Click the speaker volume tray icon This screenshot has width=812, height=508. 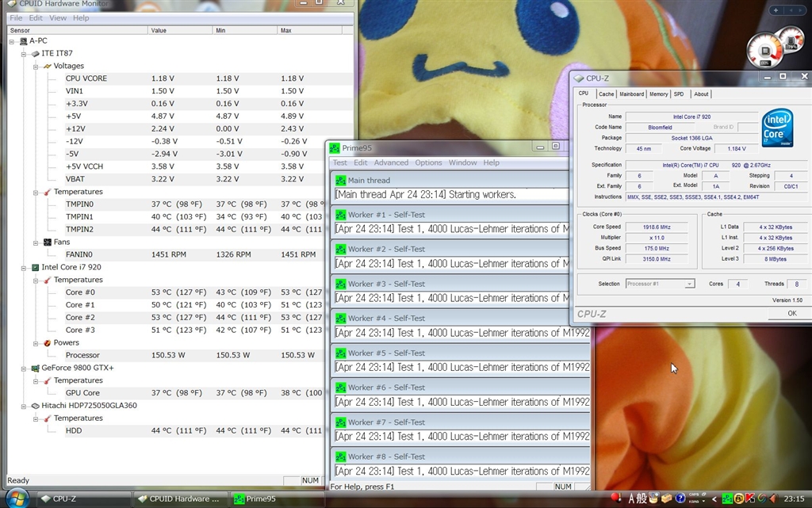(x=773, y=498)
